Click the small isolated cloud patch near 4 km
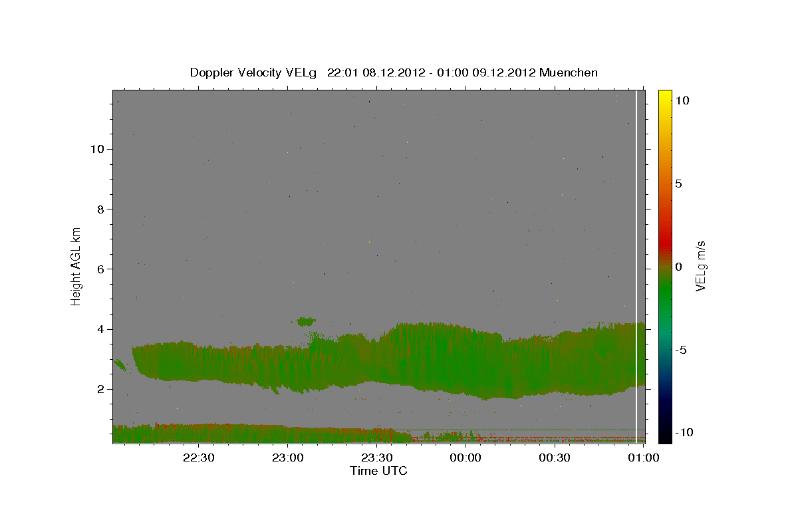 point(307,321)
